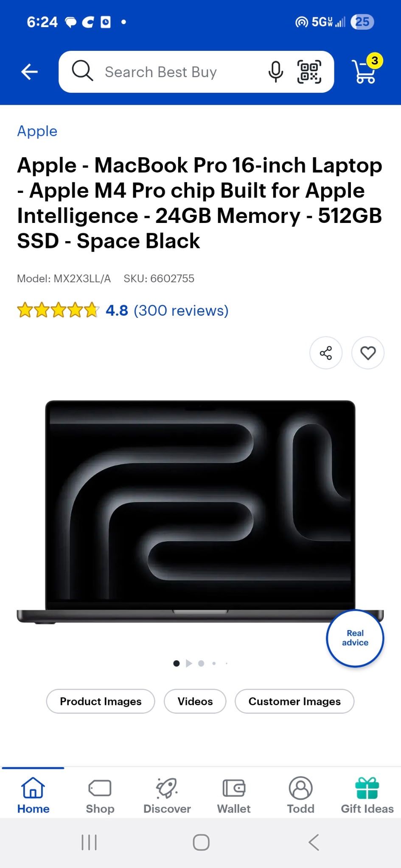Save product with the heart icon
The width and height of the screenshot is (401, 868).
[x=368, y=353]
